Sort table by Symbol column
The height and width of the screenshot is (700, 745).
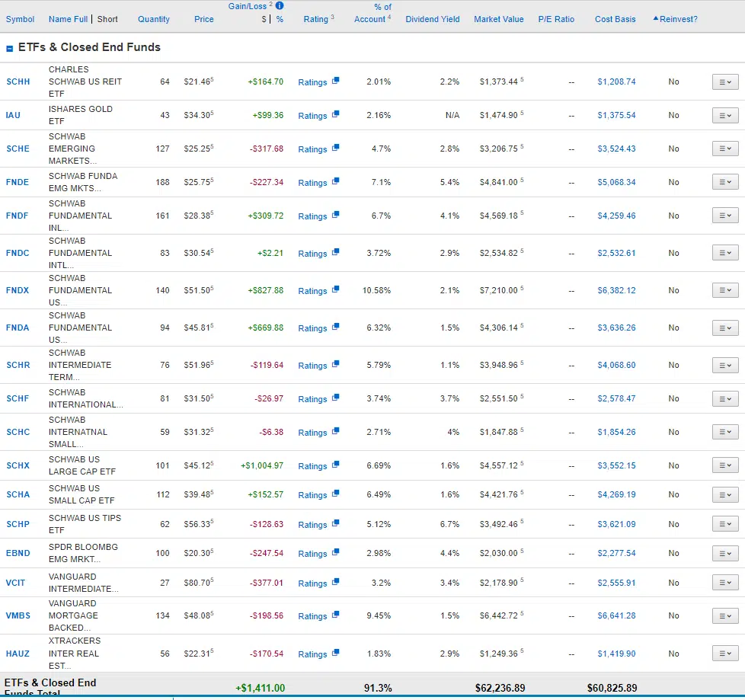tap(20, 19)
